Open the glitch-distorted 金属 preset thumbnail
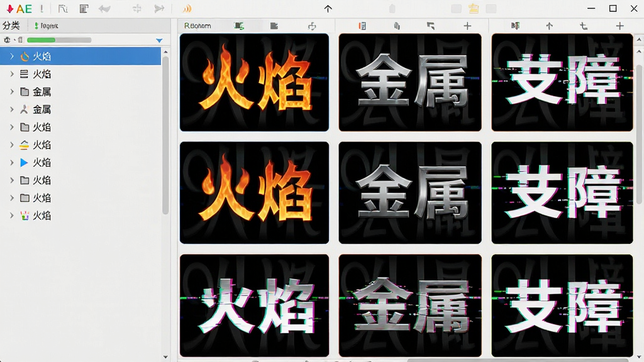The width and height of the screenshot is (644, 362). coord(410,305)
